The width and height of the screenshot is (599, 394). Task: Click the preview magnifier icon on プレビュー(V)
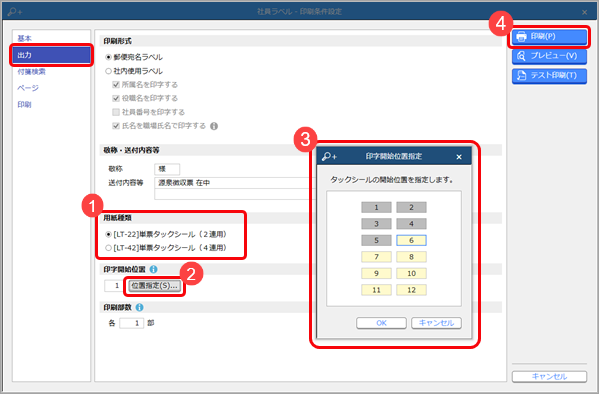[521, 56]
